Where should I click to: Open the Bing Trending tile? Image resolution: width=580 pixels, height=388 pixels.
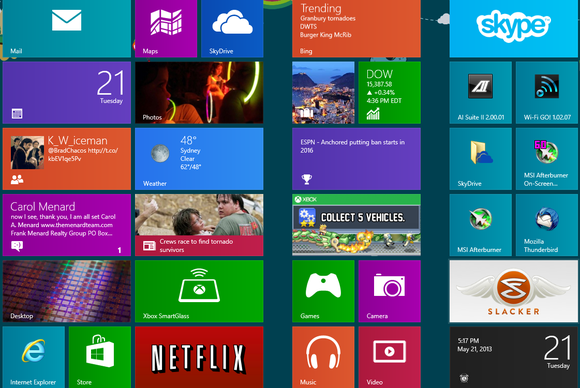coord(356,28)
